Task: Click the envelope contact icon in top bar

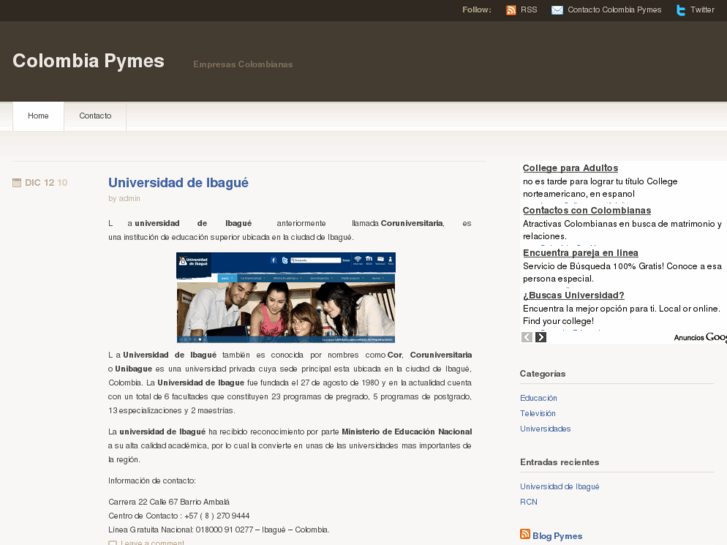Action: tap(557, 10)
